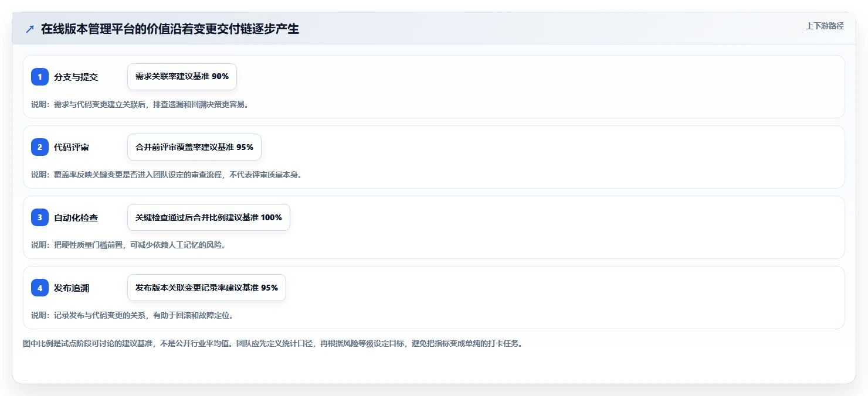The width and height of the screenshot is (868, 396).
Task: Click the '上下游路径' label in header
Action: click(x=825, y=26)
